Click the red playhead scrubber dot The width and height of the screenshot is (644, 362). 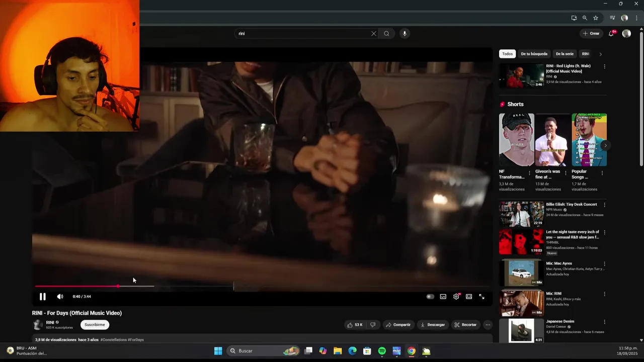118,286
